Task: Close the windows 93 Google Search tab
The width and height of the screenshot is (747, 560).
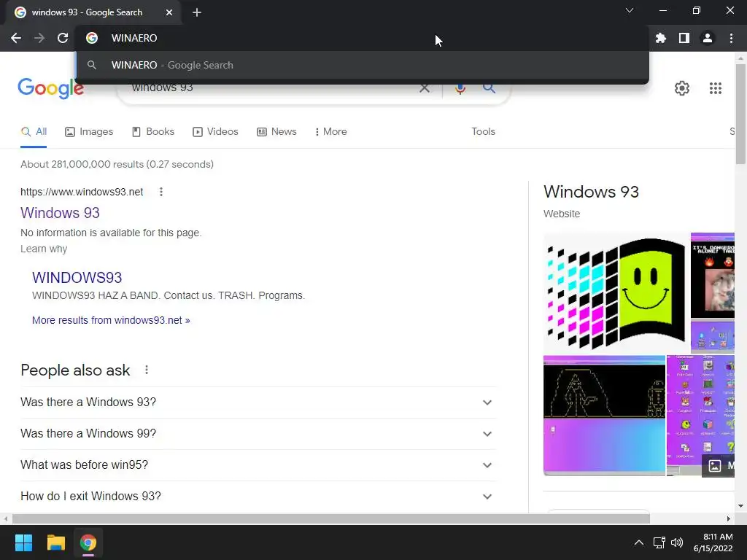Action: click(169, 12)
